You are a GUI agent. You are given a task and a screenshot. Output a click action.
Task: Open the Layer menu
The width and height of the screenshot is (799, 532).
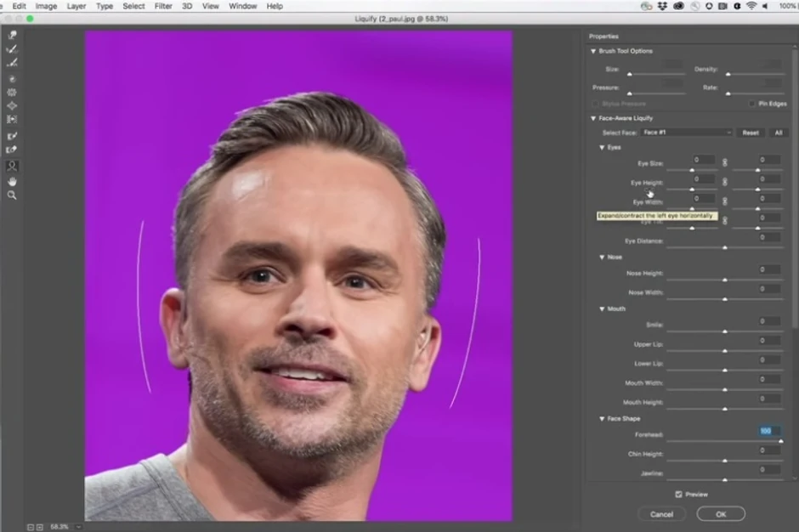tap(76, 6)
